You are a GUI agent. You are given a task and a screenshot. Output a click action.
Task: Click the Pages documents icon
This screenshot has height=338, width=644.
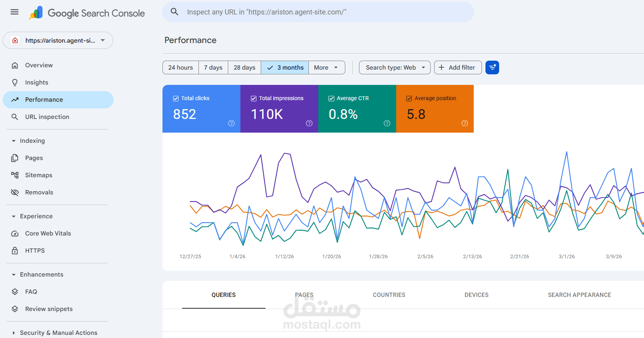click(15, 158)
